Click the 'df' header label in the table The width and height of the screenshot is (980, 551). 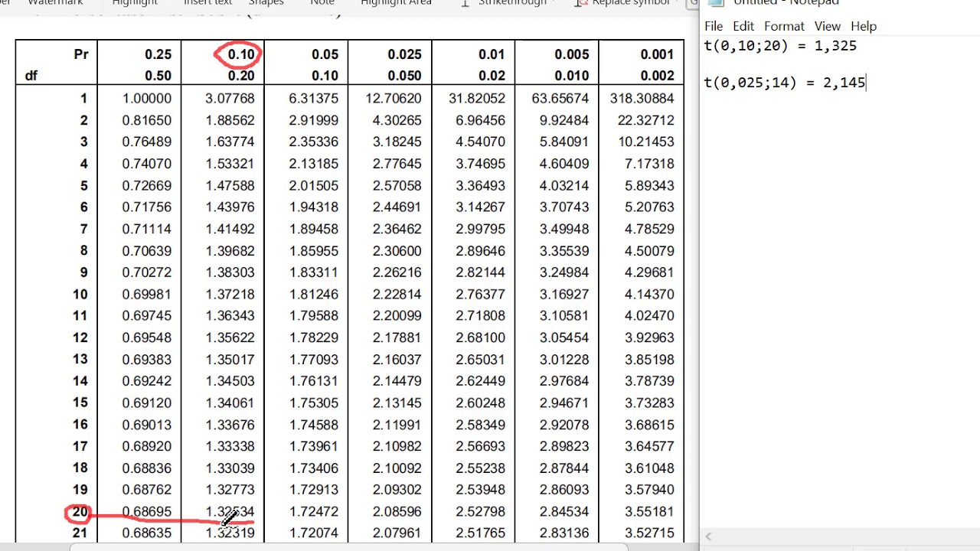pos(31,76)
